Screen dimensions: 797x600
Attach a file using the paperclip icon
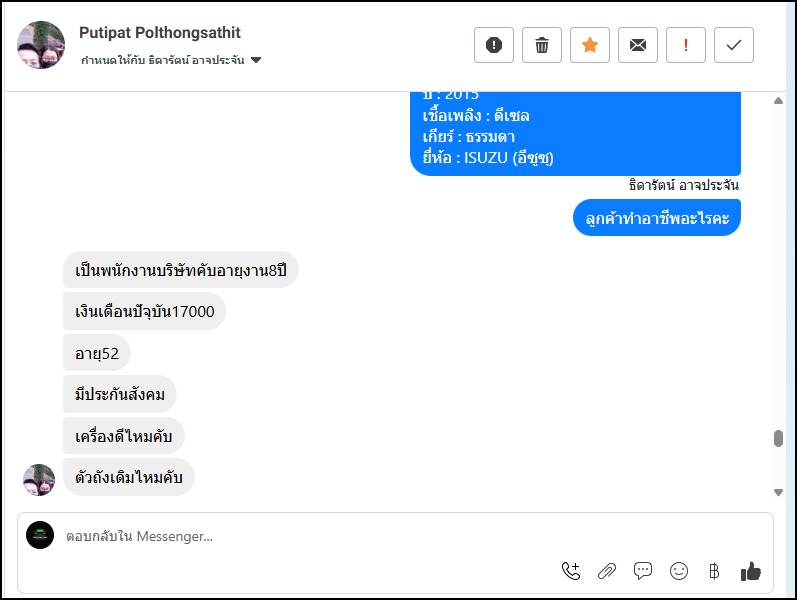click(x=607, y=571)
